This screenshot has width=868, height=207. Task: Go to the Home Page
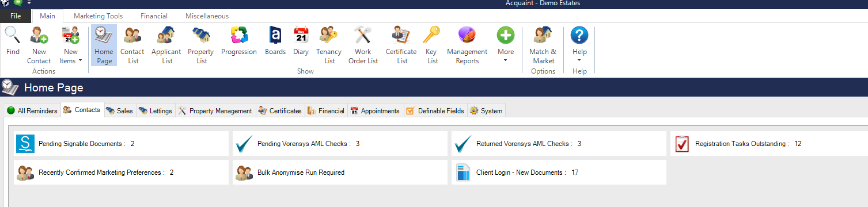coord(104,45)
